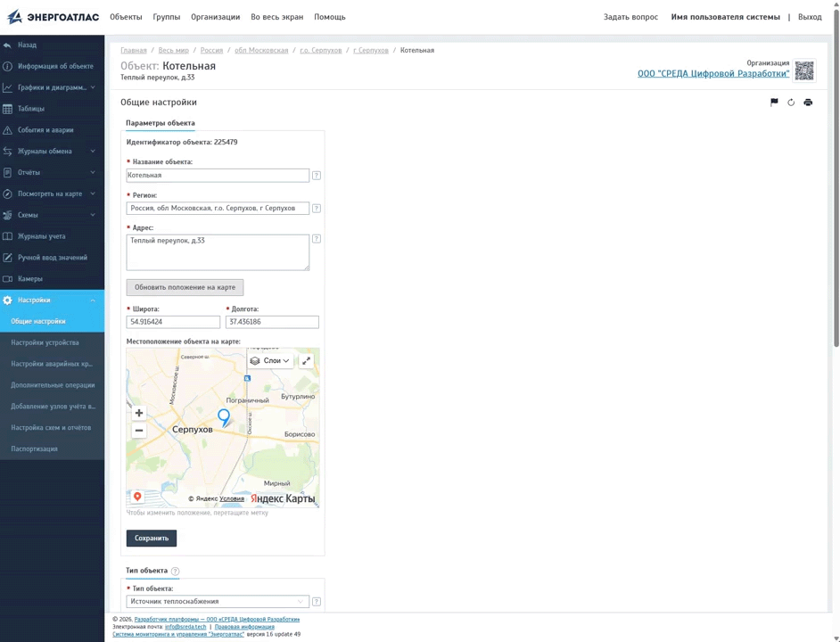Open the Тип объекта dropdown
This screenshot has width=840, height=642.
coord(218,601)
